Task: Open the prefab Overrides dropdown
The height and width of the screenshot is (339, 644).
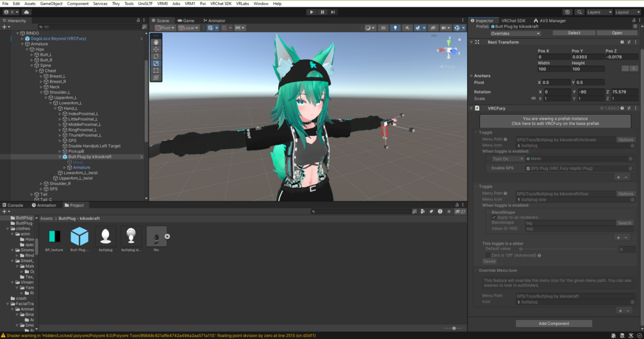Action: click(x=515, y=34)
